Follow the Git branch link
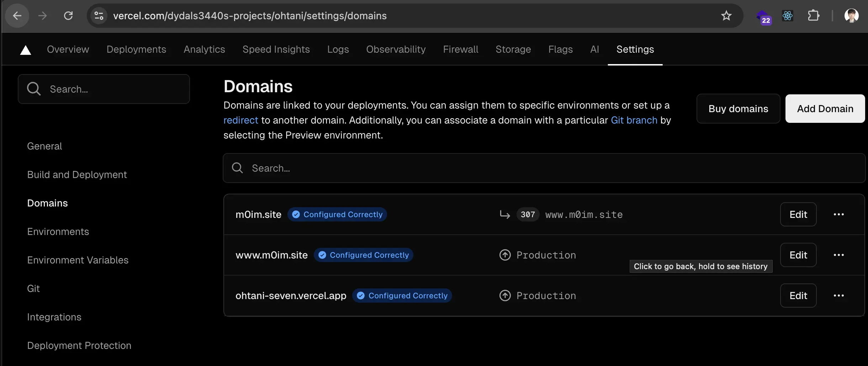Screen dimensions: 868x366 pyautogui.click(x=634, y=120)
